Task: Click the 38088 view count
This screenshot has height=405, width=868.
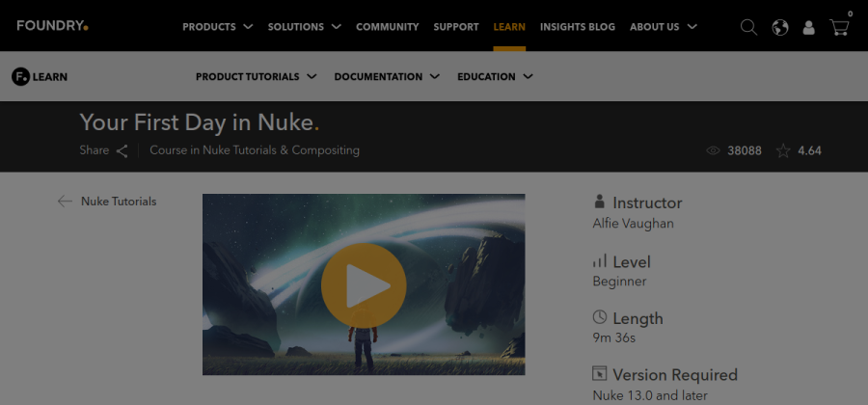Action: click(x=745, y=150)
